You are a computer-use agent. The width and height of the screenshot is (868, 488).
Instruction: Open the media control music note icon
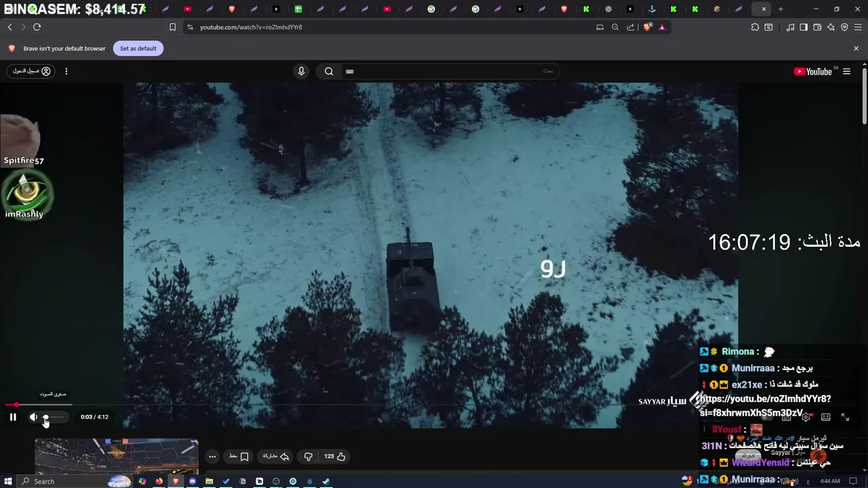790,27
